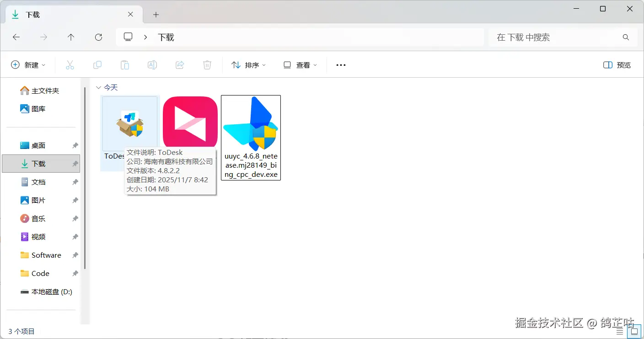
Task: Click the pin icon beside 文档
Action: point(75,182)
